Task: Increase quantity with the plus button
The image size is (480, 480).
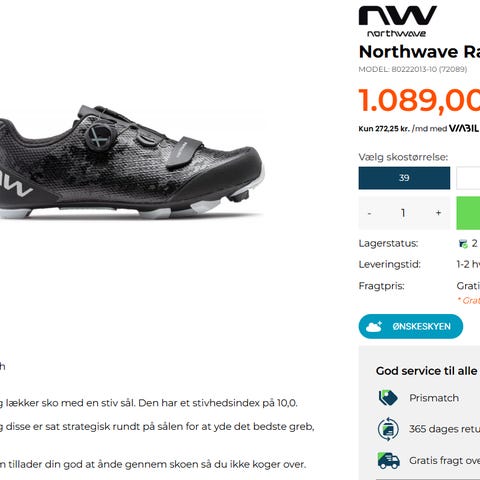Action: [x=438, y=213]
